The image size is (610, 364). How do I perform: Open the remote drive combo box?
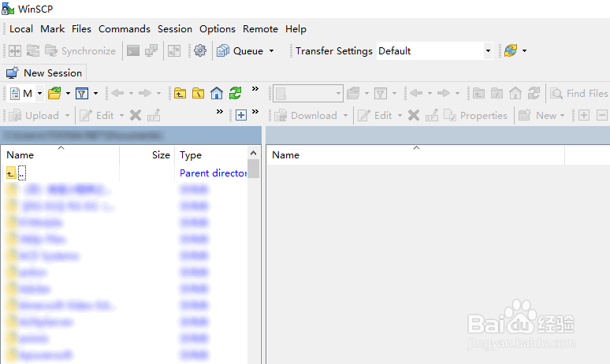[x=308, y=93]
